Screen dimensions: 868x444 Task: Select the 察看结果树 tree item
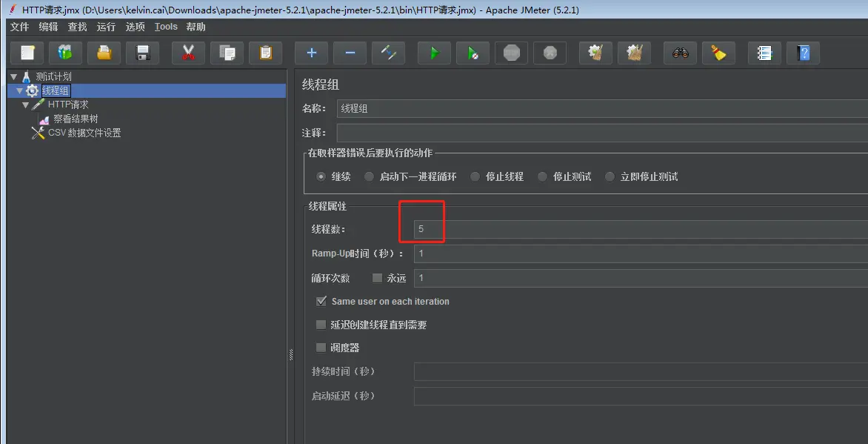pos(76,119)
